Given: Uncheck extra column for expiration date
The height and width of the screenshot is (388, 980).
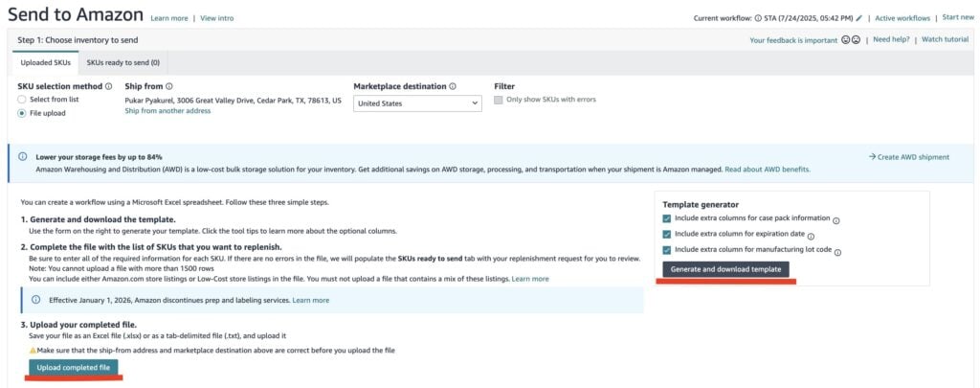Looking at the screenshot, I should pyautogui.click(x=667, y=235).
